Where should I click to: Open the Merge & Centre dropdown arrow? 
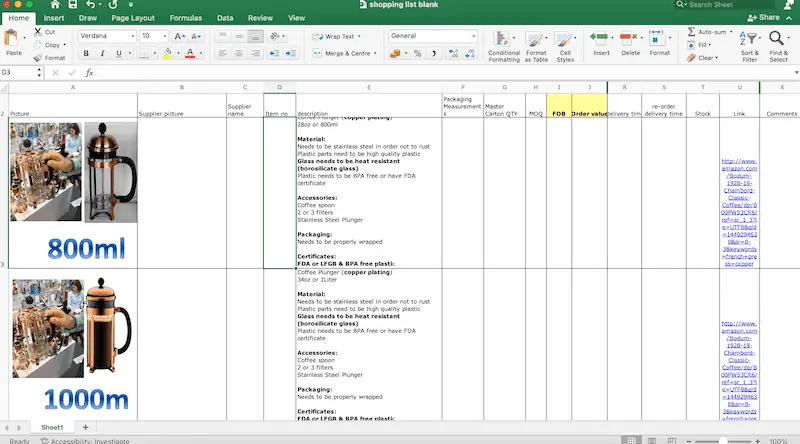coord(375,53)
